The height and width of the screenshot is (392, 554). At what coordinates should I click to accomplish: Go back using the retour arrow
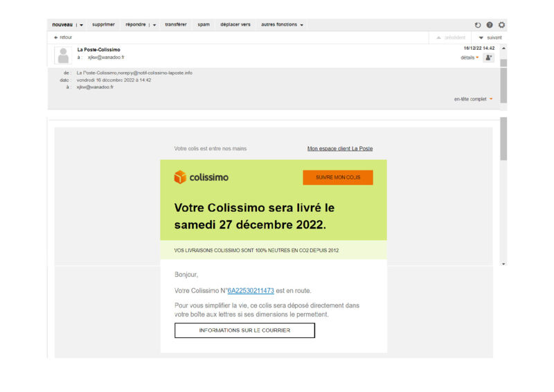[63, 37]
